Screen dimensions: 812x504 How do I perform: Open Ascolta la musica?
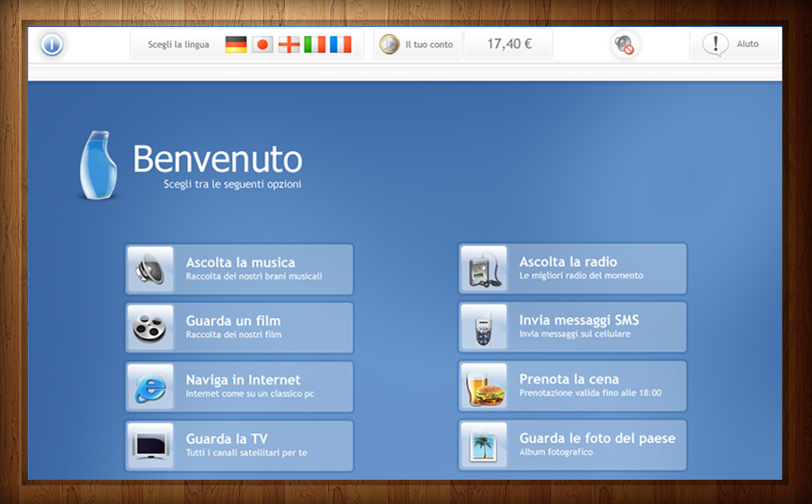[239, 270]
